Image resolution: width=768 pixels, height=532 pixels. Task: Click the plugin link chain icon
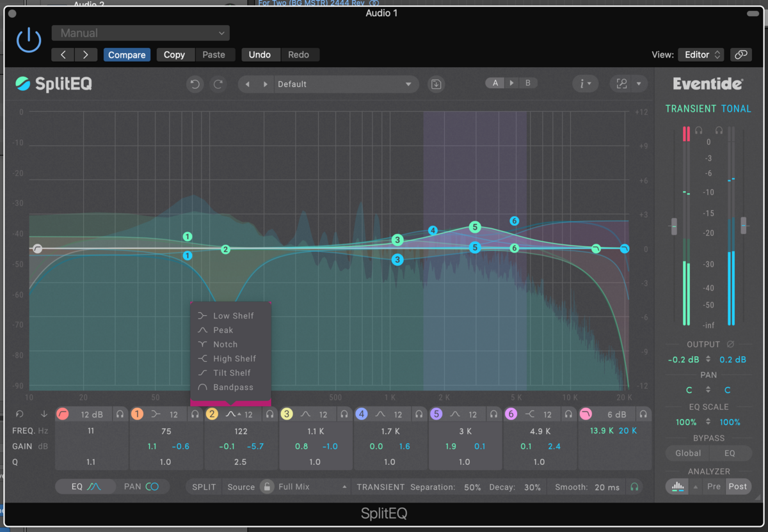(741, 54)
